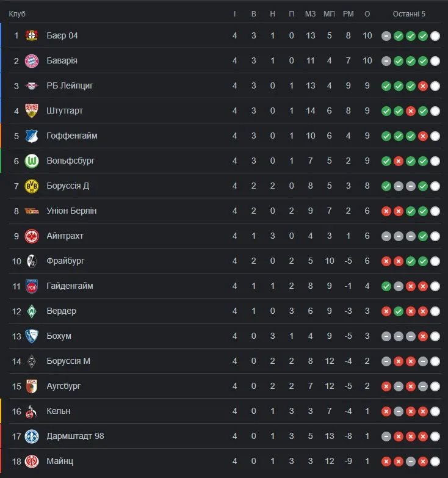Click the РМ goal difference column header
The height and width of the screenshot is (478, 448).
(x=348, y=13)
